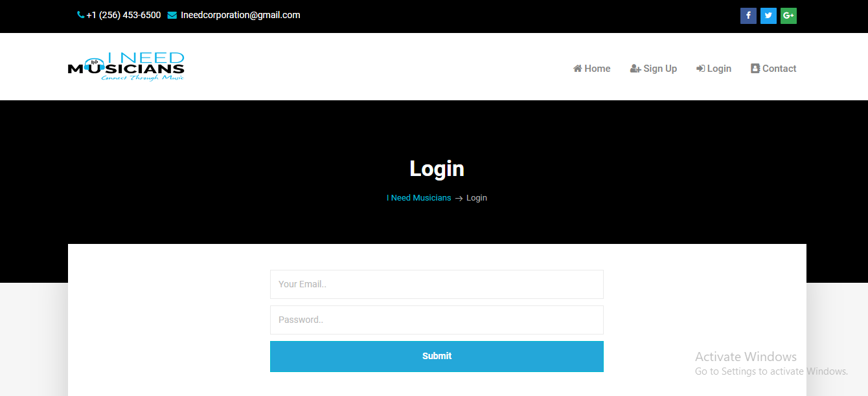The height and width of the screenshot is (396, 868).
Task: Open the Sign Up menu item
Action: tap(654, 69)
